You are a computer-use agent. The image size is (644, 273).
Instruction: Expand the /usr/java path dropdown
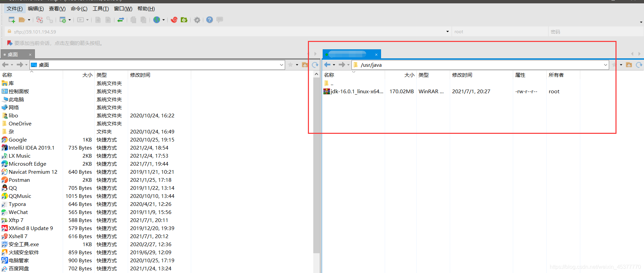(605, 65)
